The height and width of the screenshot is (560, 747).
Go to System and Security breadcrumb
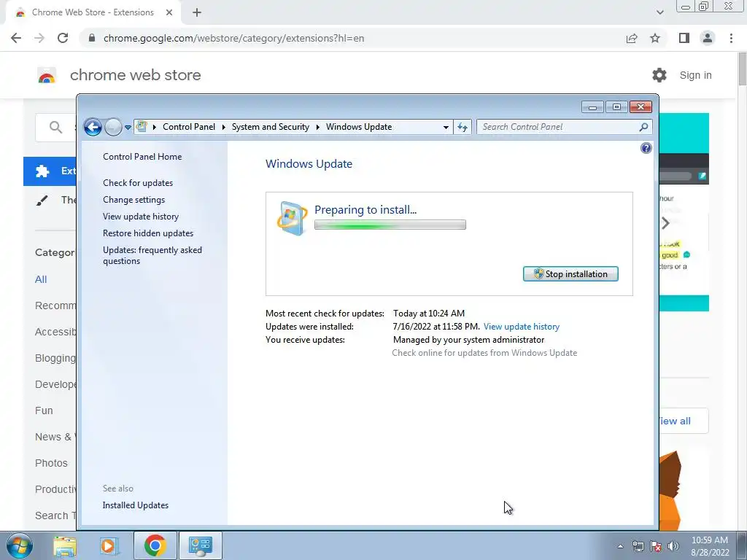270,127
